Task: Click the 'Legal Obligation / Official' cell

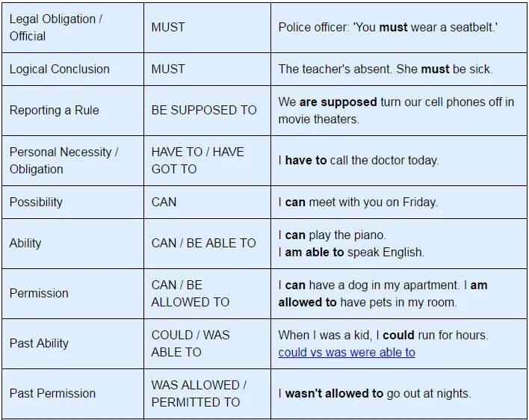Action: [x=73, y=28]
